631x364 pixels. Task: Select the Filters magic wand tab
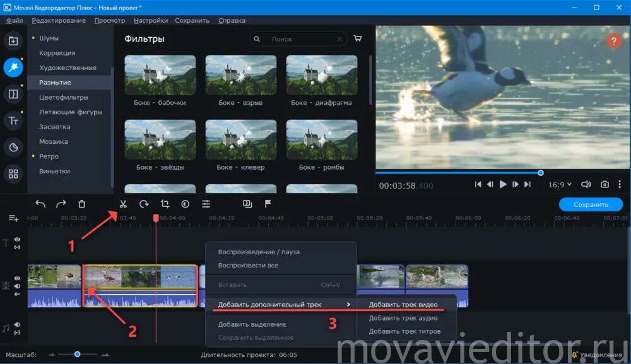(x=13, y=67)
